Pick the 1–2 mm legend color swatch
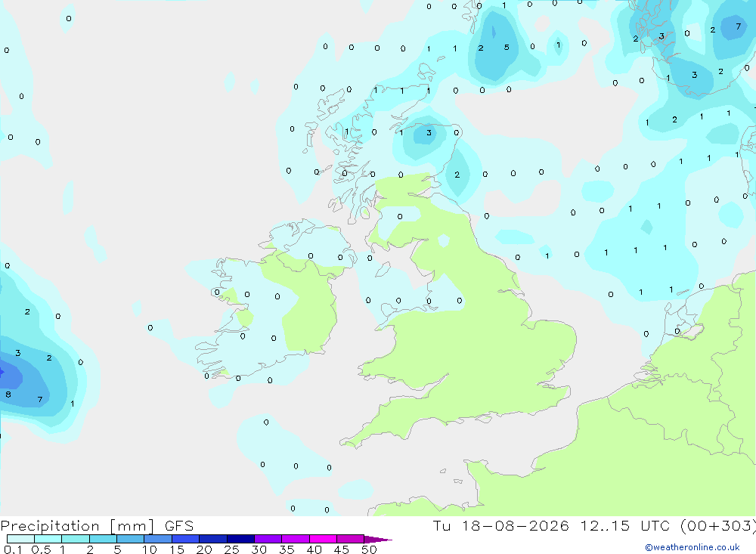The height and width of the screenshot is (554, 756). [75, 539]
